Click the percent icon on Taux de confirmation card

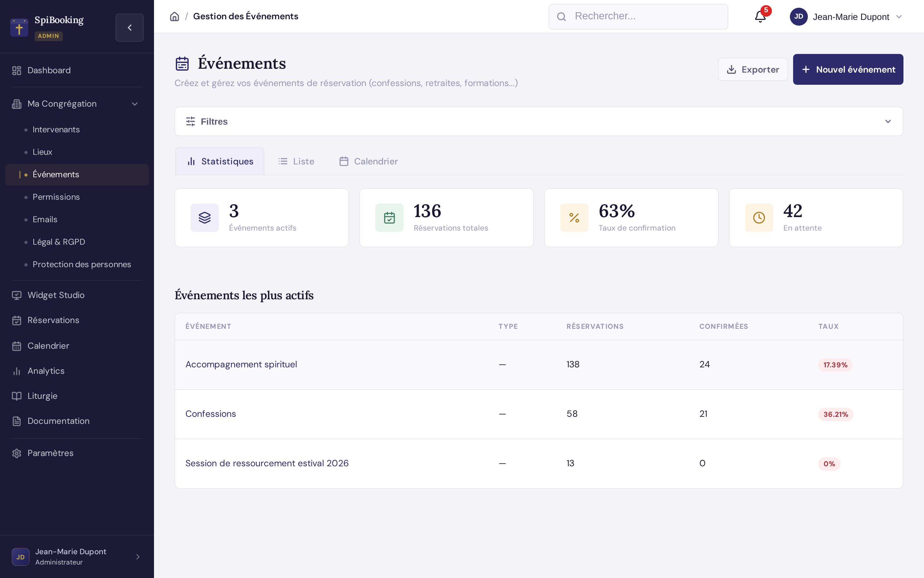(x=574, y=217)
